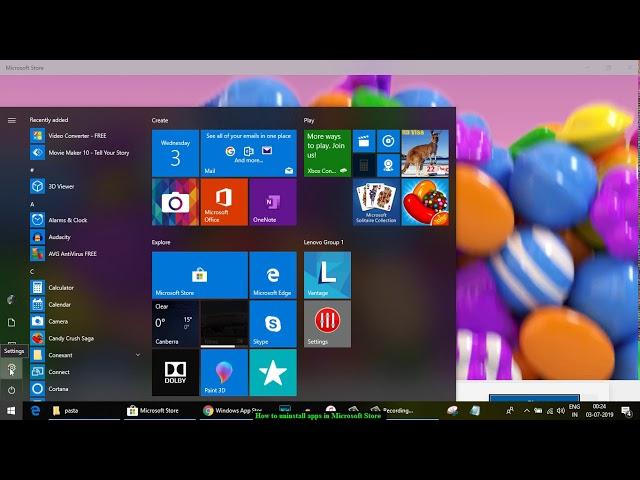Click the Play group header
640x480 pixels.
[309, 120]
